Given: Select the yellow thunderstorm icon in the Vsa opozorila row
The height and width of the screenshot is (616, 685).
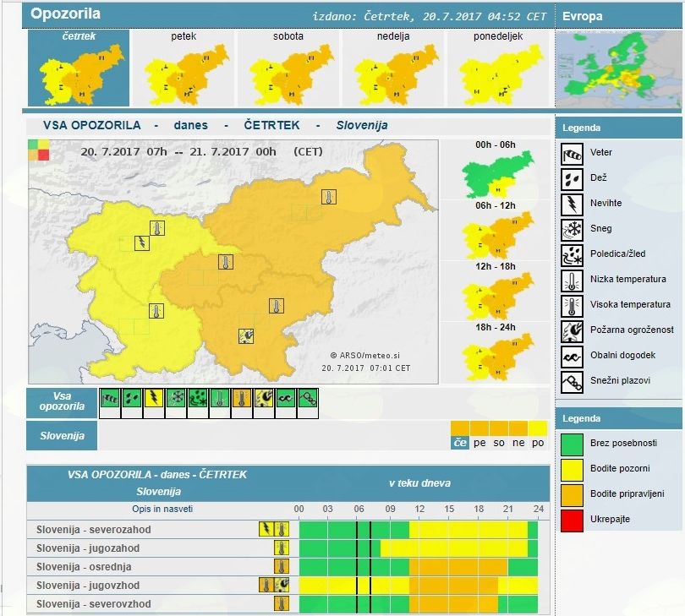Looking at the screenshot, I should [154, 397].
